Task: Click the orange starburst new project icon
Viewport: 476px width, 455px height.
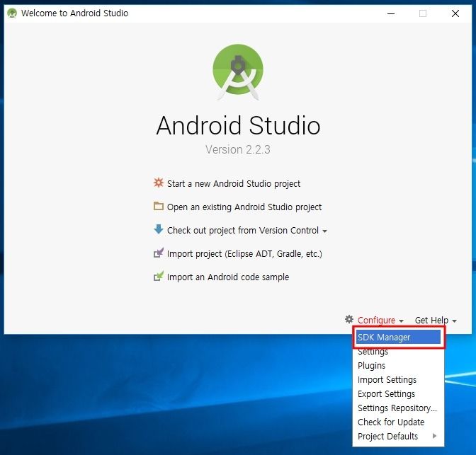Action: pyautogui.click(x=158, y=183)
